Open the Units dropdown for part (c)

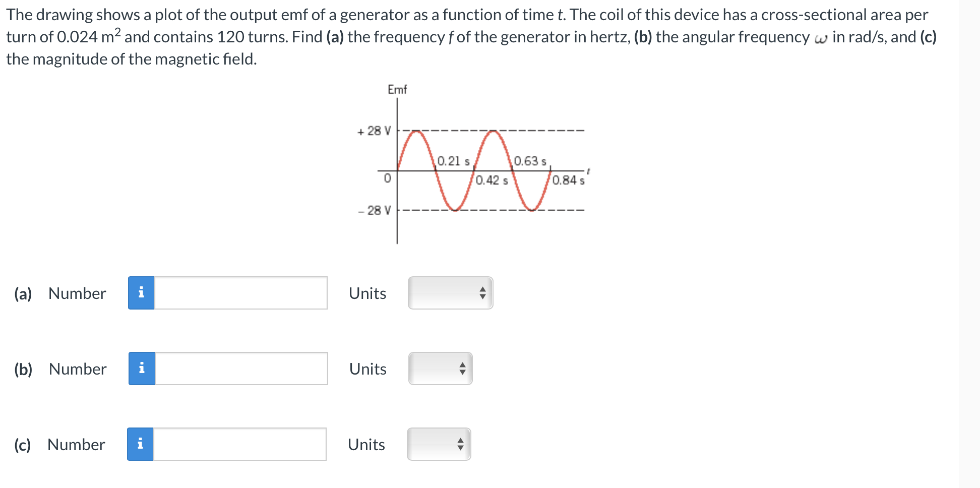(438, 444)
